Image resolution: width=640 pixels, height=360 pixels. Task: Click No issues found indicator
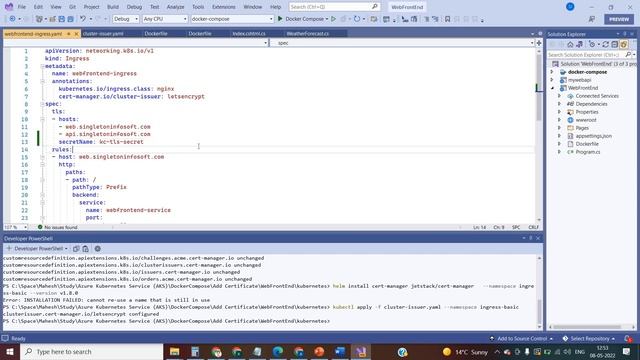tap(57, 227)
